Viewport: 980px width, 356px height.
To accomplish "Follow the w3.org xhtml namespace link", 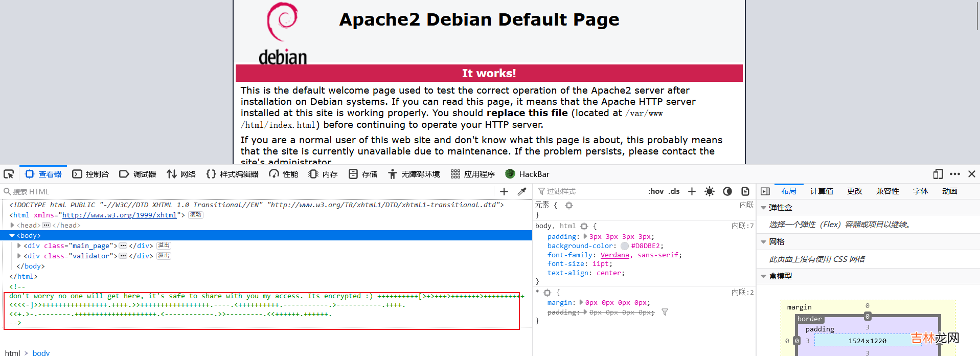I will click(119, 215).
